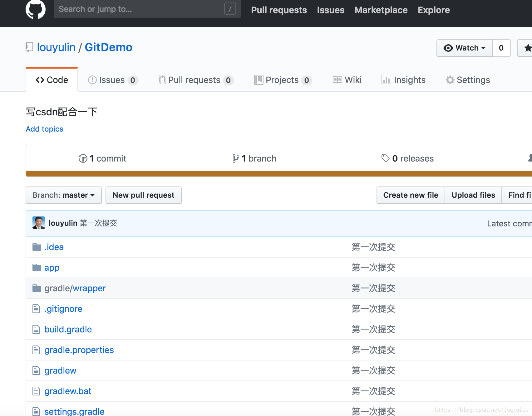Click the New pull request button
532x416 pixels.
click(x=144, y=195)
